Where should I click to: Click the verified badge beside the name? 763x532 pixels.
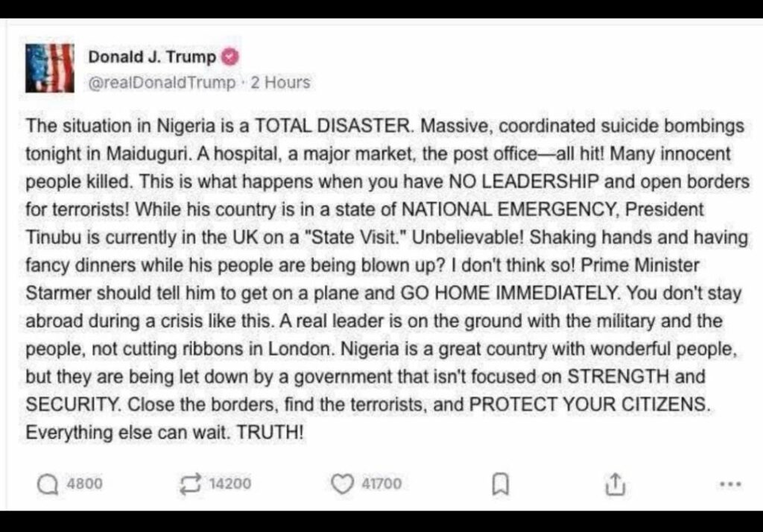231,57
